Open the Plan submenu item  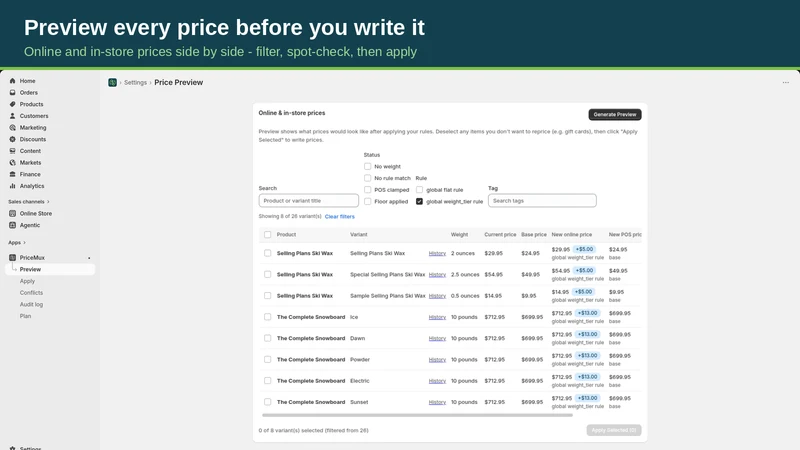tap(25, 316)
